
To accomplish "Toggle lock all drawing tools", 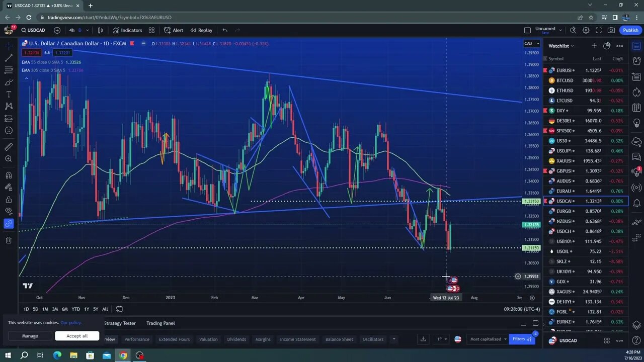I will [x=9, y=200].
